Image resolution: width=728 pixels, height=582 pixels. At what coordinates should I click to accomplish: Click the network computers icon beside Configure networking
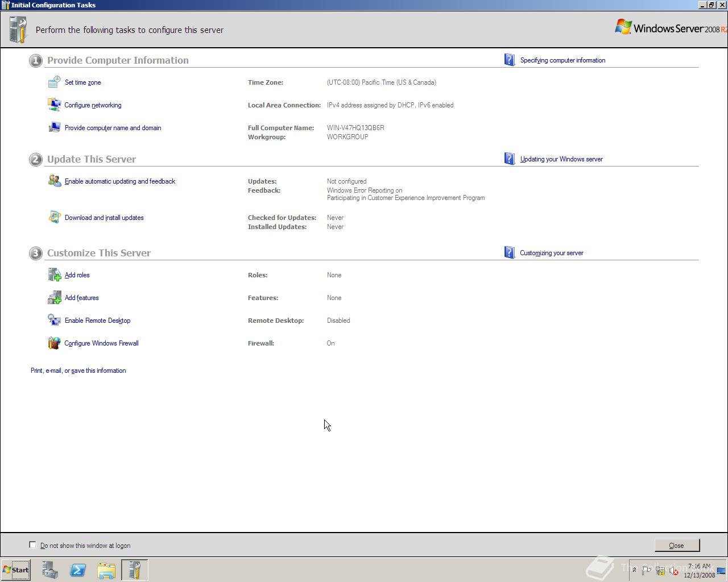coord(54,105)
